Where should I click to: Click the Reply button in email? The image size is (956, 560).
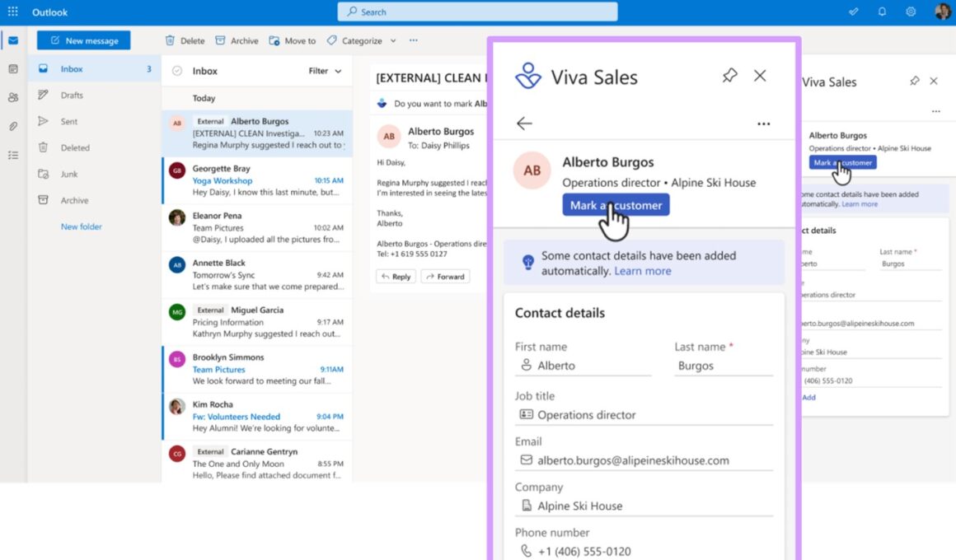(395, 277)
